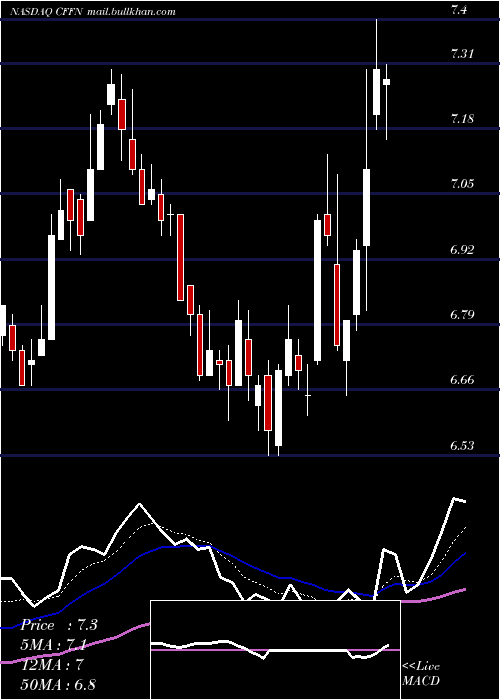Screen dimensions: 500x700
Task: Select the 7.31 price axis label
Action: click(462, 54)
